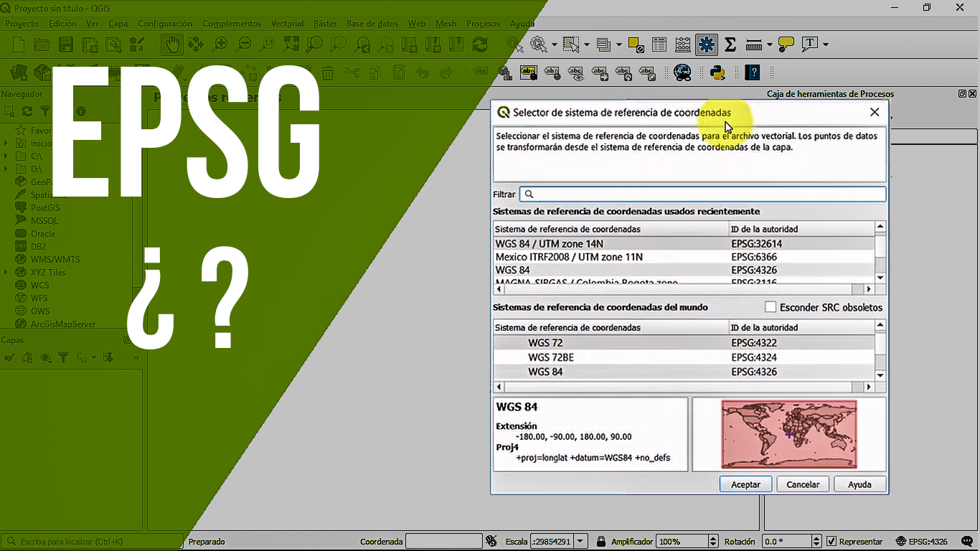The image size is (980, 551).
Task: Enable the Esconder SRC obsoletos checkbox
Action: (x=770, y=306)
